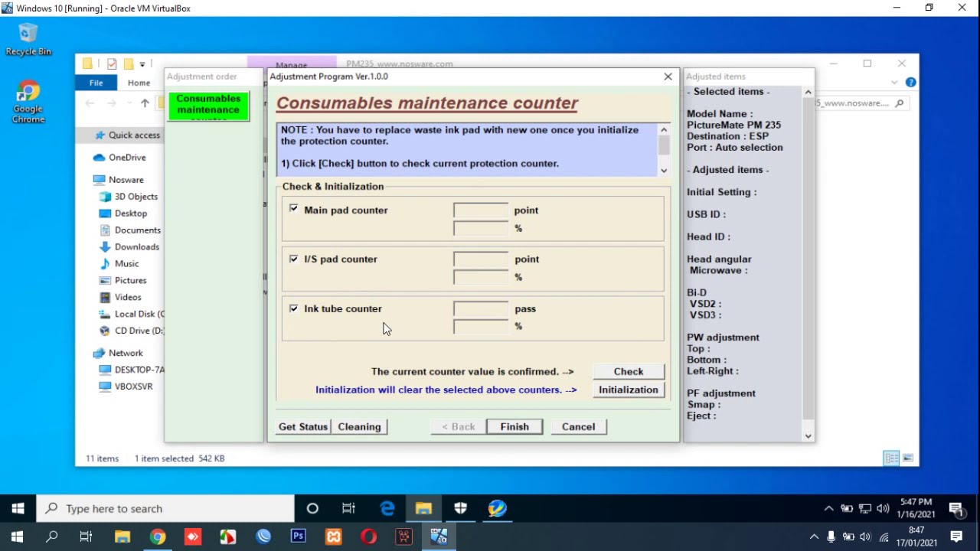Click the Check button
The width and height of the screenshot is (980, 551).
point(629,371)
